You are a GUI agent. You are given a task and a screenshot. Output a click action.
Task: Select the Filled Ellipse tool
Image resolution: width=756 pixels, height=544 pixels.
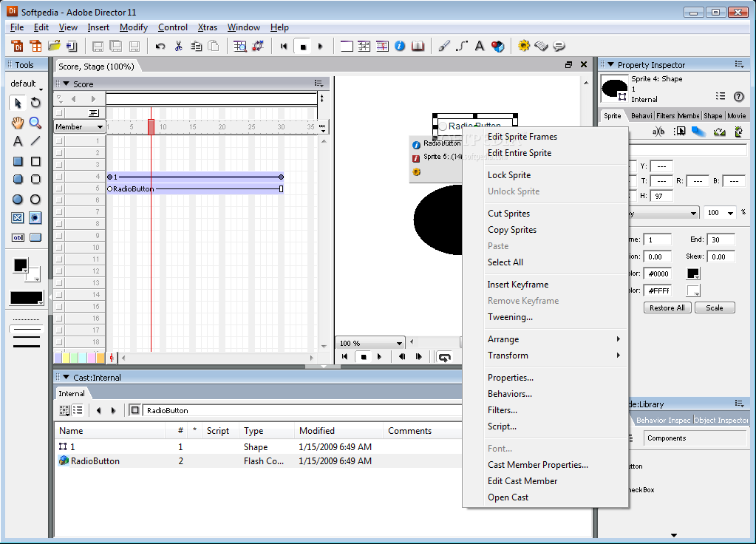pyautogui.click(x=17, y=199)
